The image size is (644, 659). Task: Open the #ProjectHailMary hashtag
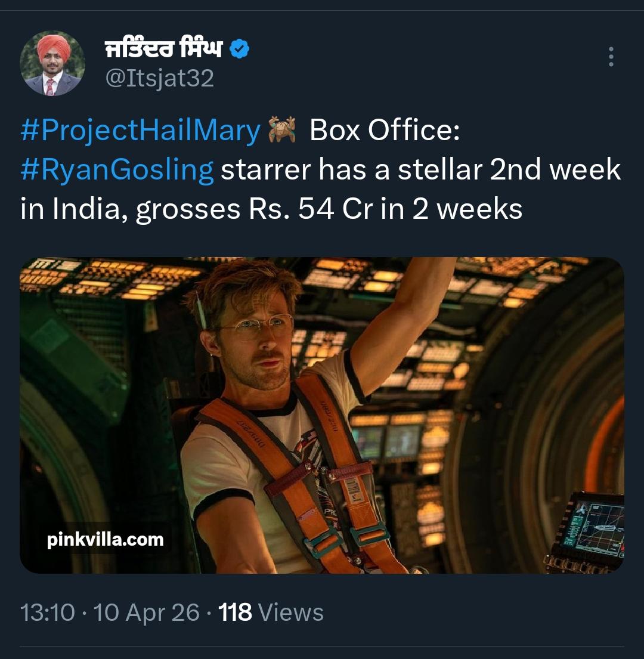(141, 131)
